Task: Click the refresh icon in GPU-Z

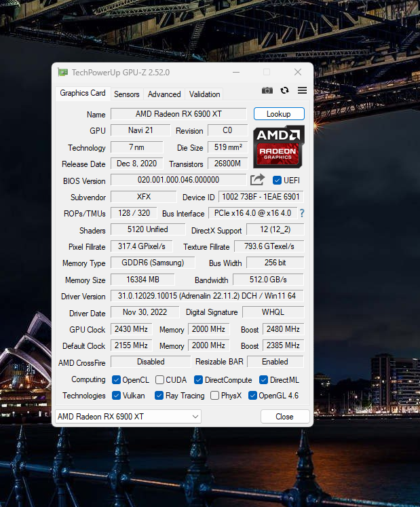Action: click(284, 90)
